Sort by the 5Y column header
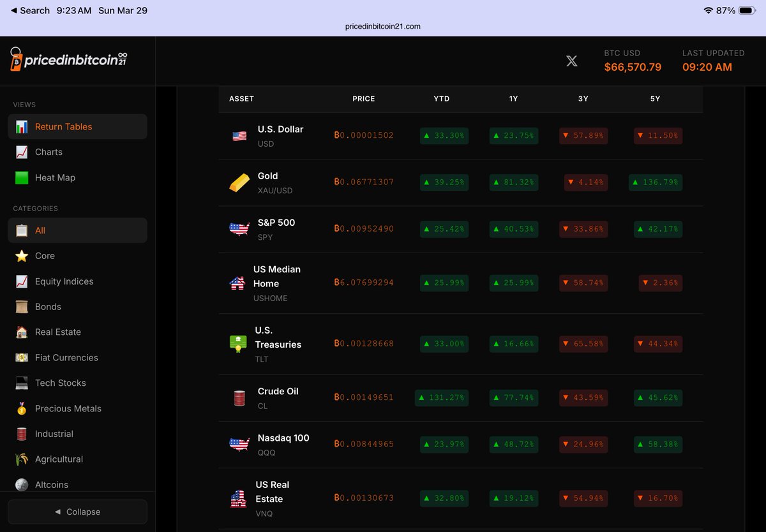Image resolution: width=766 pixels, height=532 pixels. (x=655, y=99)
